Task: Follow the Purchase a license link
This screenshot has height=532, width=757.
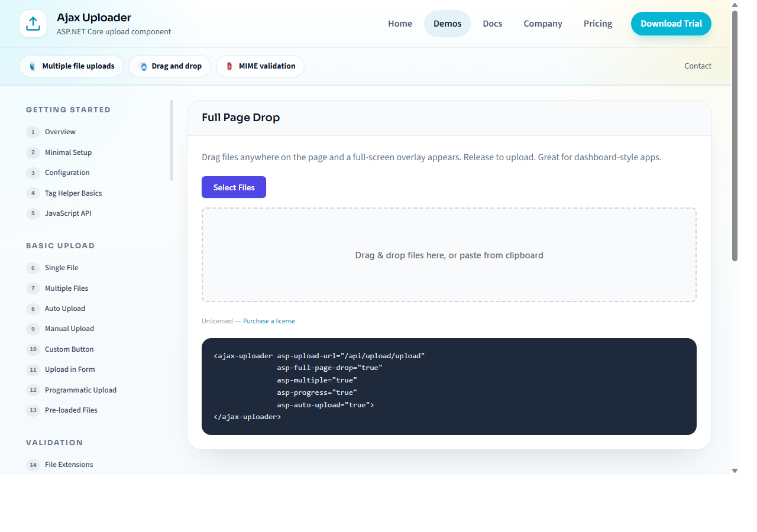Action: pos(268,321)
